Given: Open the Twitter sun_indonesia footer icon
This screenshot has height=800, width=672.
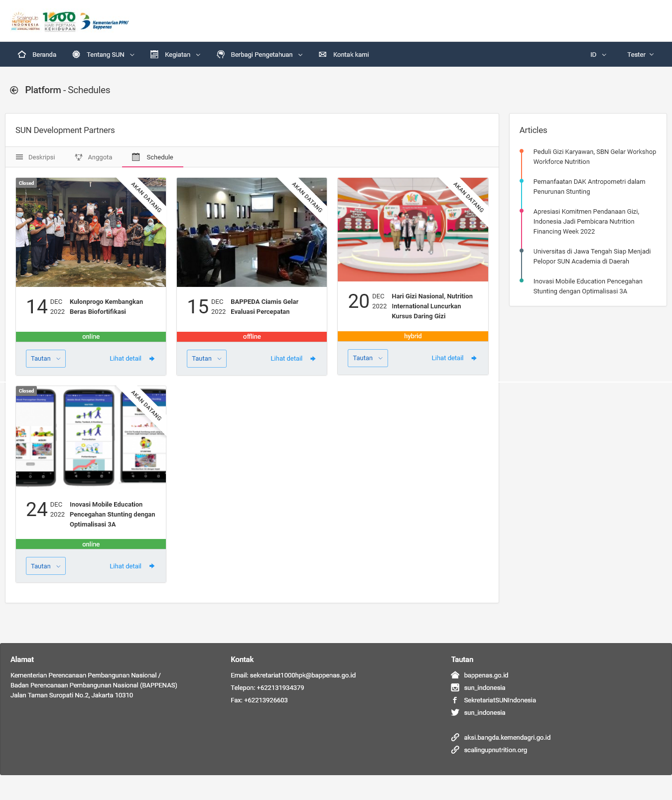Looking at the screenshot, I should 455,712.
